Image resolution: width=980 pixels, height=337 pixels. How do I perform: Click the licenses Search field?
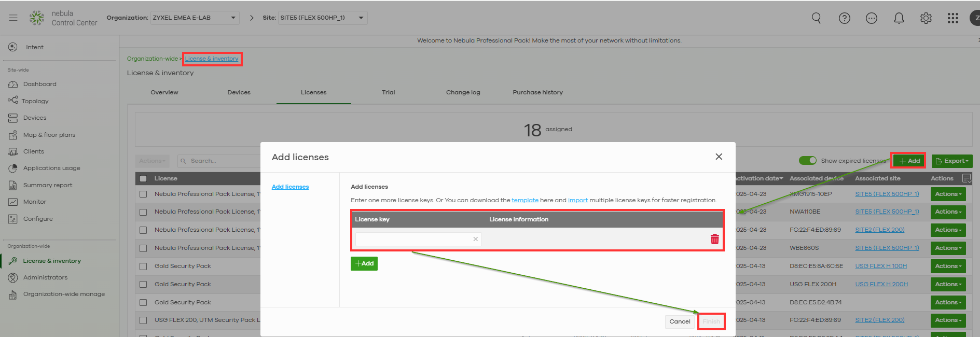[x=219, y=161]
